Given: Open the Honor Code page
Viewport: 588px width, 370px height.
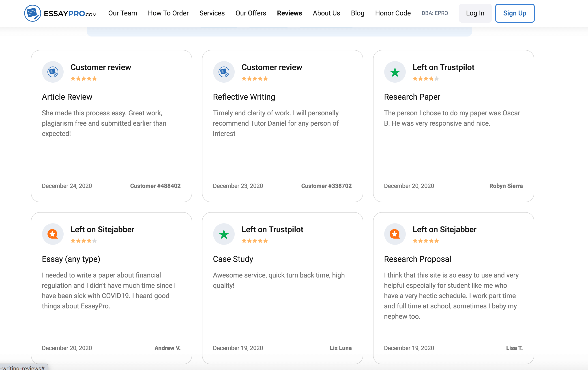Looking at the screenshot, I should coord(393,13).
